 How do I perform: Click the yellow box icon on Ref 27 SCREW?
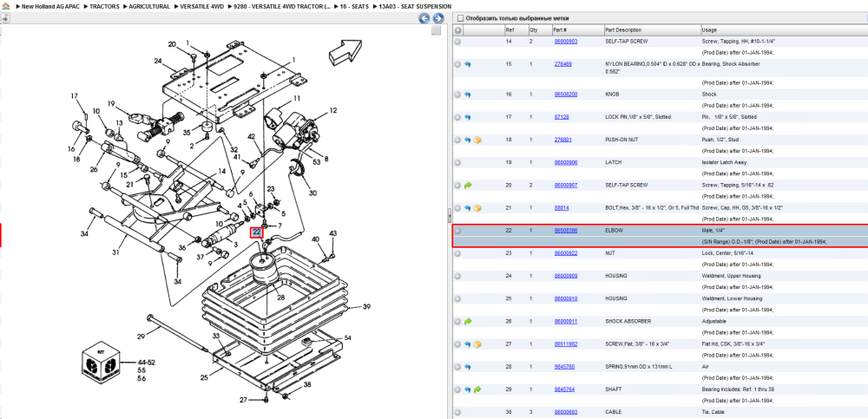tap(477, 344)
